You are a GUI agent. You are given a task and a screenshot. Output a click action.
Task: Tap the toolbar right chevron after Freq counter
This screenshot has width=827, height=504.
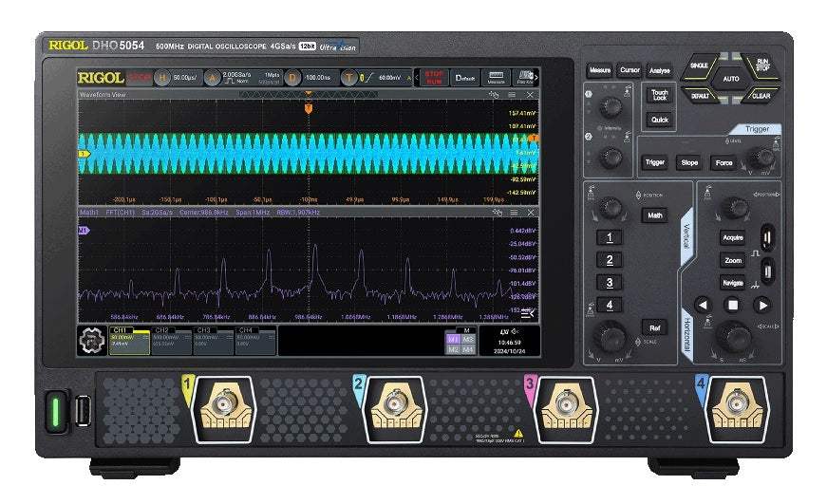536,78
